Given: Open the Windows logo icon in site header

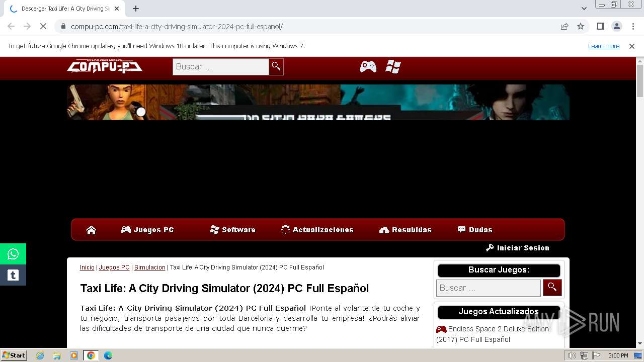Looking at the screenshot, I should [393, 66].
